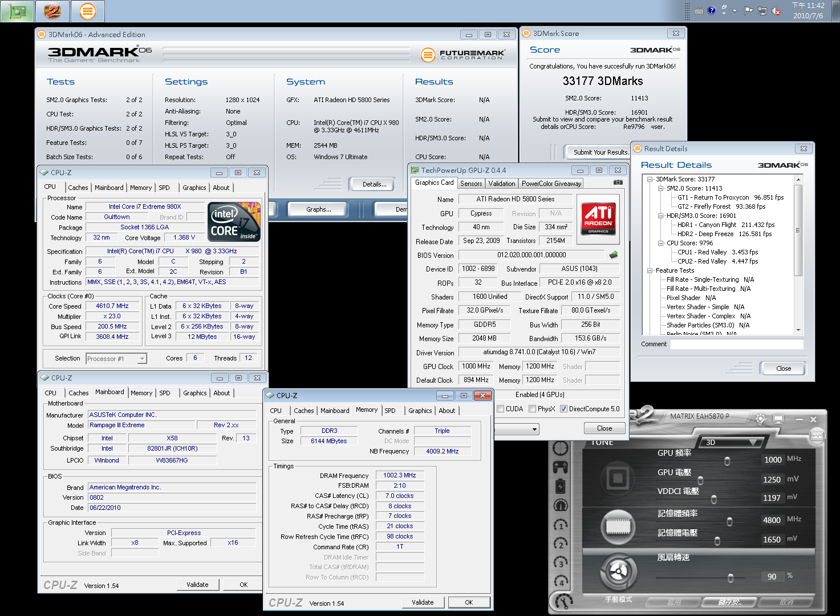Click the Intel Core i7 logo in CPU-Z
This screenshot has width=840, height=616.
(234, 221)
